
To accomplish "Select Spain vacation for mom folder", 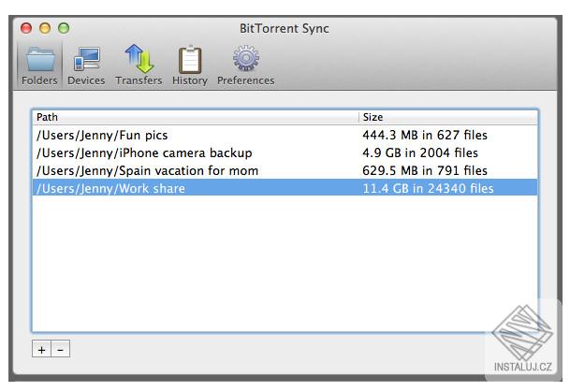I will tap(147, 170).
